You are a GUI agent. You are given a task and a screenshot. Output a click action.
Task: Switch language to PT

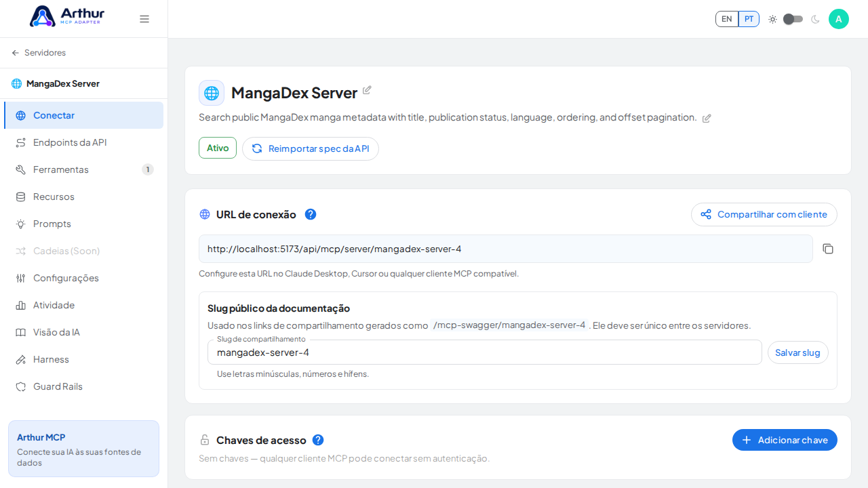pyautogui.click(x=749, y=19)
